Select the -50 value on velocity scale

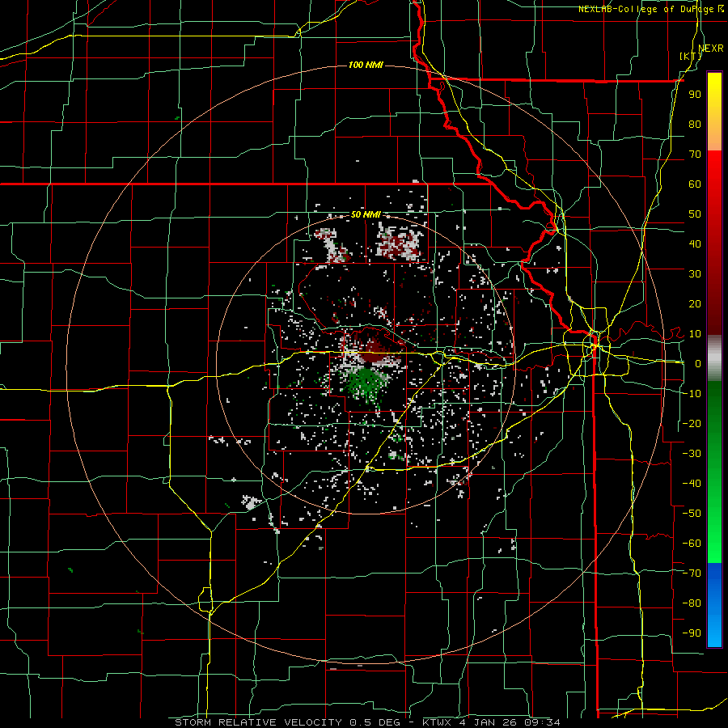692,514
